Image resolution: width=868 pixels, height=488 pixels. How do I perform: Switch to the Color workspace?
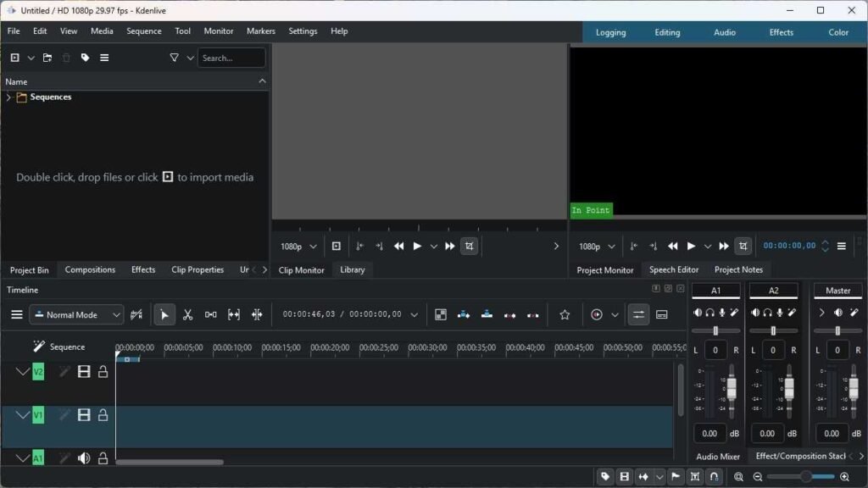pos(837,32)
